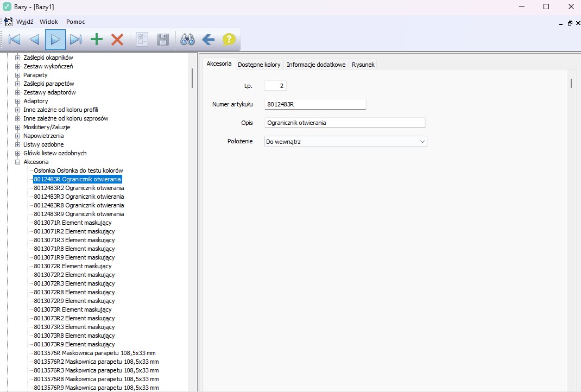Delete record with the red X icon
Viewport: 581px width, 392px height.
tap(117, 39)
